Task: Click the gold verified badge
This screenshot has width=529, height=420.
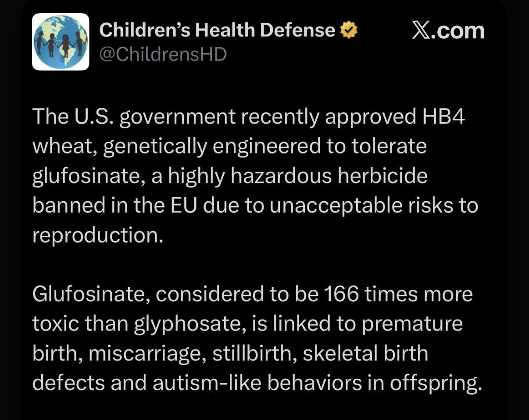Action: pos(349,30)
